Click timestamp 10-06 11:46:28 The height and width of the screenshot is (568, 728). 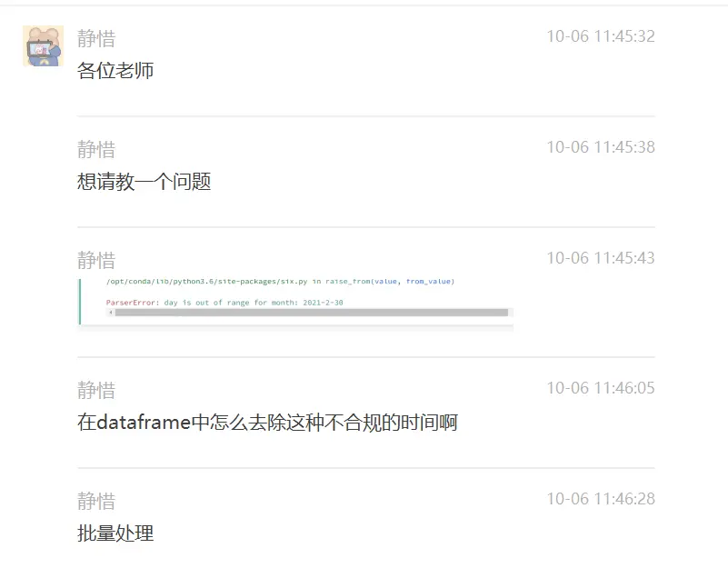tap(601, 499)
